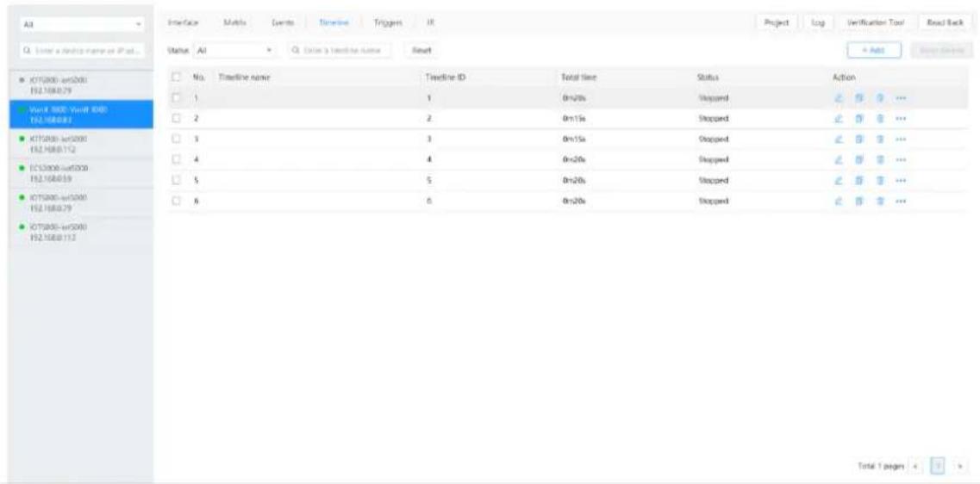Copy timeline 1 using the copy icon
This screenshot has width=980, height=484.
click(859, 98)
